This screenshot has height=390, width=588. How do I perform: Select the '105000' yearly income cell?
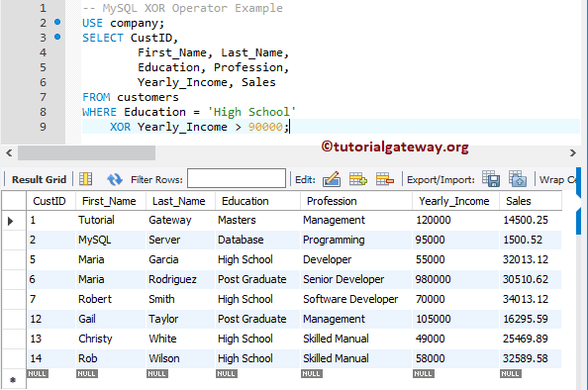pos(455,319)
